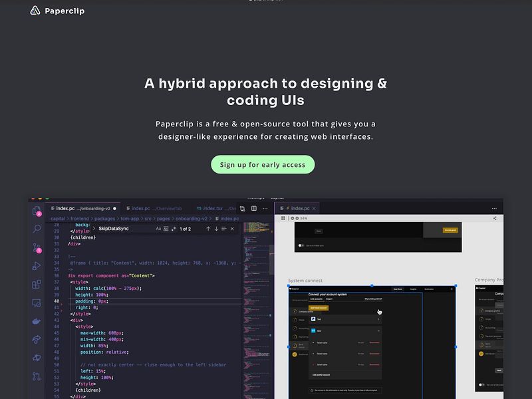
Task: Click the line 50 not exactly center comment
Action: (154, 364)
